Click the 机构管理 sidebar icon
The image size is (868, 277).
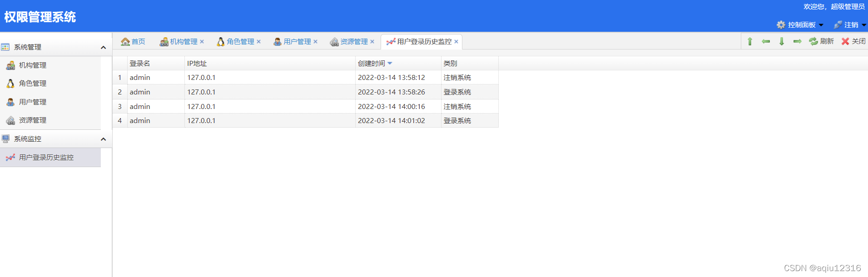(x=10, y=65)
